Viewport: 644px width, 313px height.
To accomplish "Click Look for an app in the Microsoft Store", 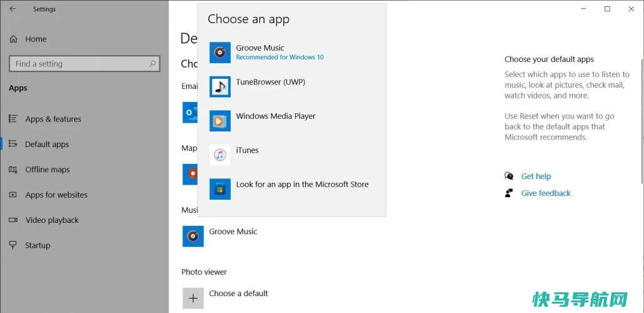I will 302,184.
